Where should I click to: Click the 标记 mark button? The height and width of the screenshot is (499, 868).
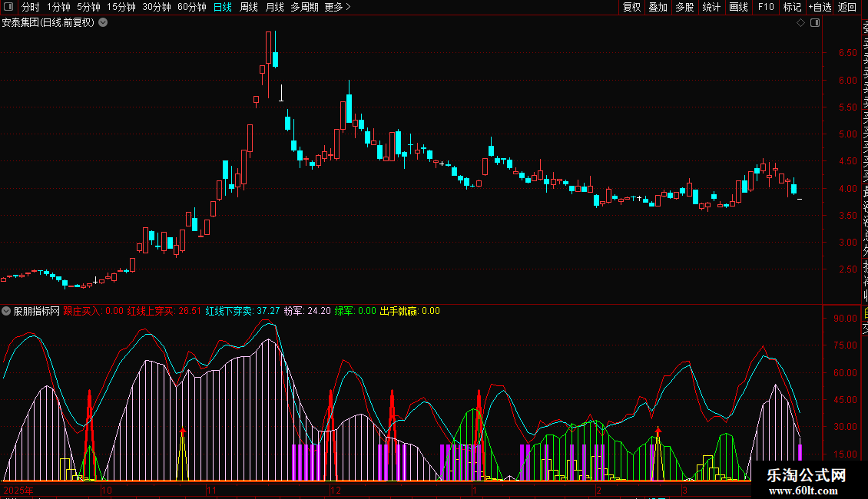click(792, 7)
